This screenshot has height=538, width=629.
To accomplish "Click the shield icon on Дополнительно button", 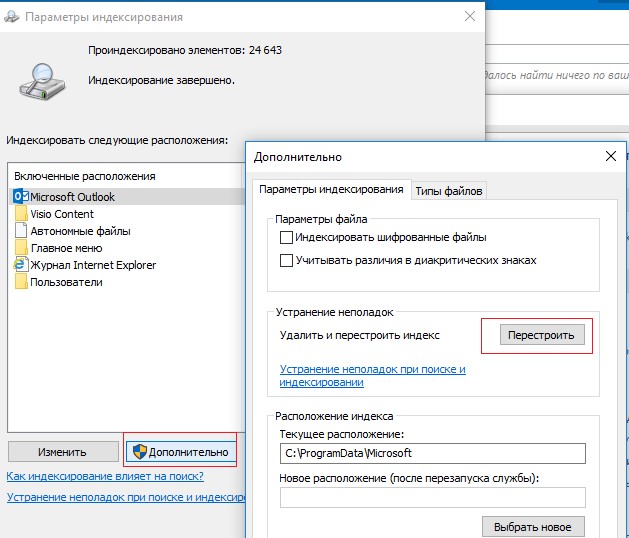I will click(x=140, y=452).
